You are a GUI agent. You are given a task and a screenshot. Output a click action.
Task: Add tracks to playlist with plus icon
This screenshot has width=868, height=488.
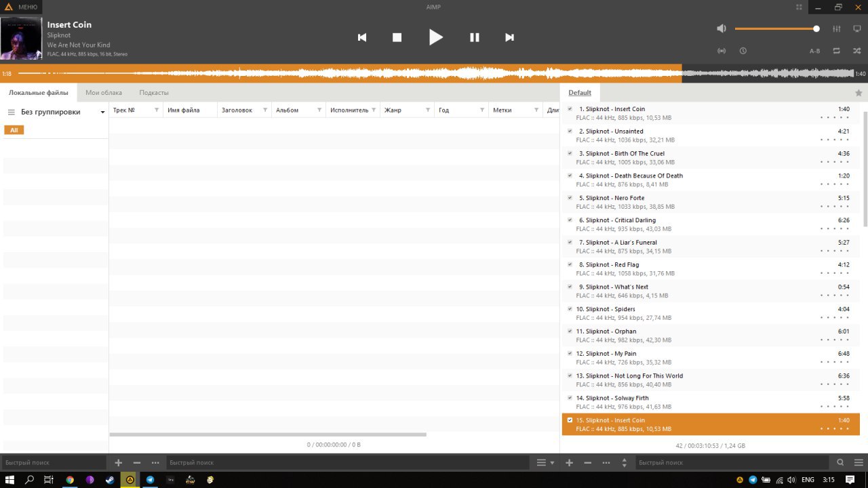569,462
